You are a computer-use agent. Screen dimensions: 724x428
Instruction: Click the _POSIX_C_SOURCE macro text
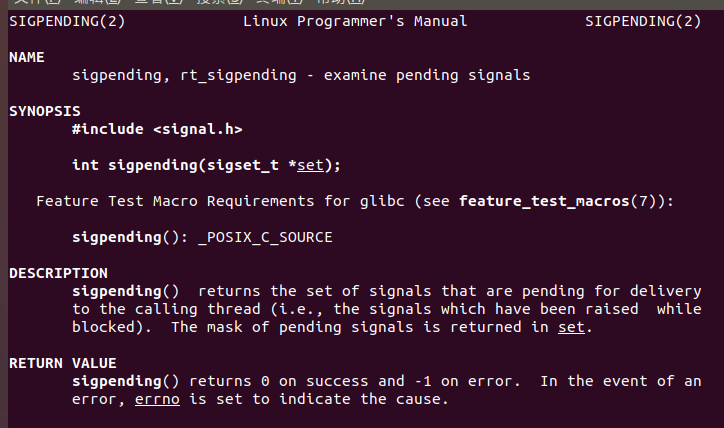(265, 237)
